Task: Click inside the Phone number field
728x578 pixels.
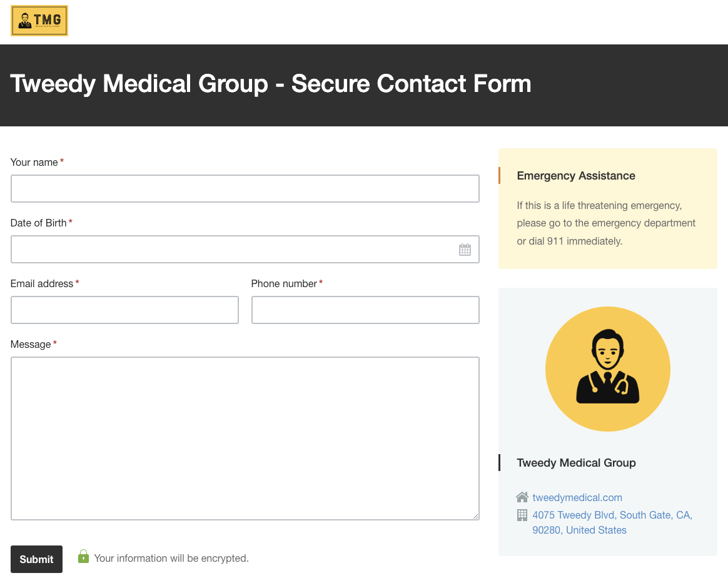Action: [x=365, y=310]
